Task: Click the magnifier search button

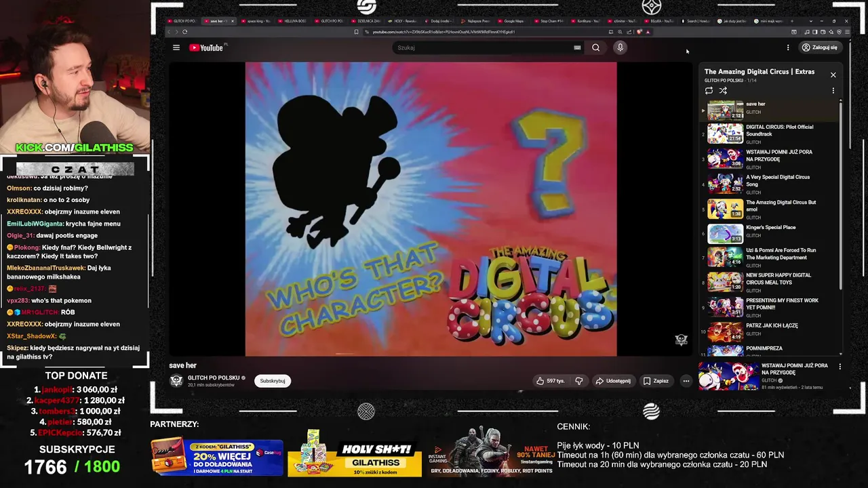Action: 595,47
